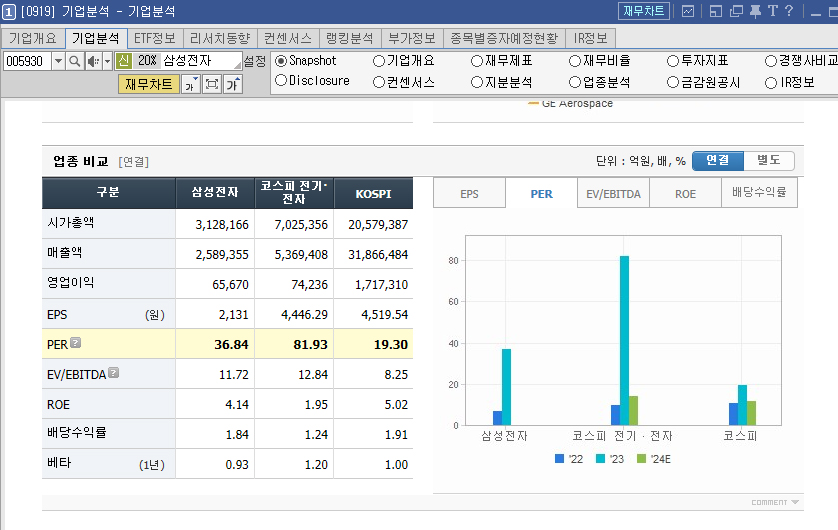Click the stock code input field 005930

(x=27, y=61)
